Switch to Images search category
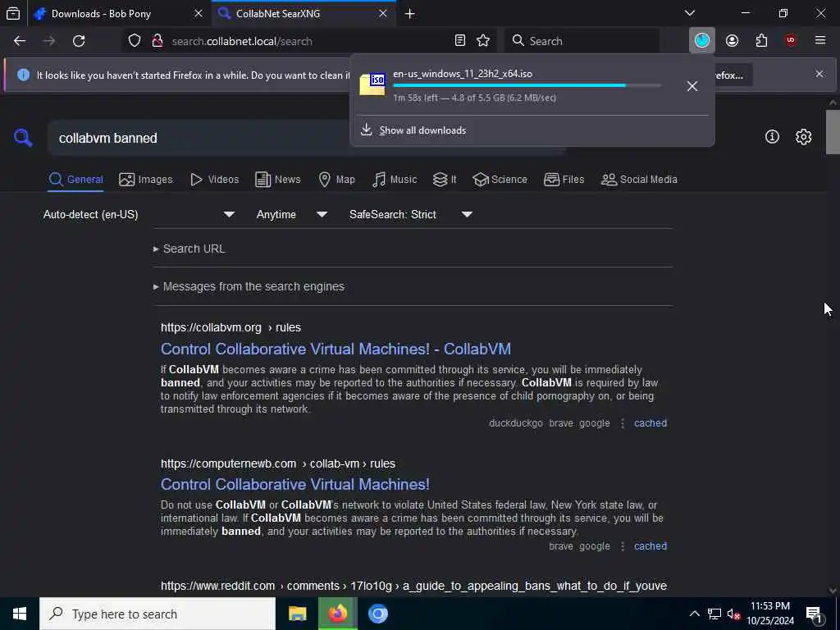The width and height of the screenshot is (840, 630). [x=146, y=180]
